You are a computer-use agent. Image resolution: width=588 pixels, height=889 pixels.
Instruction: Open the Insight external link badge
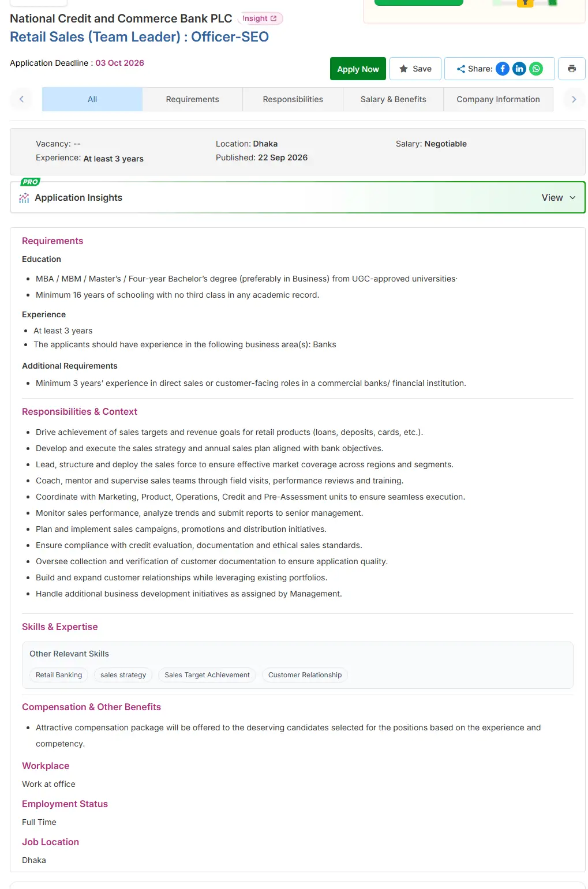pos(260,18)
